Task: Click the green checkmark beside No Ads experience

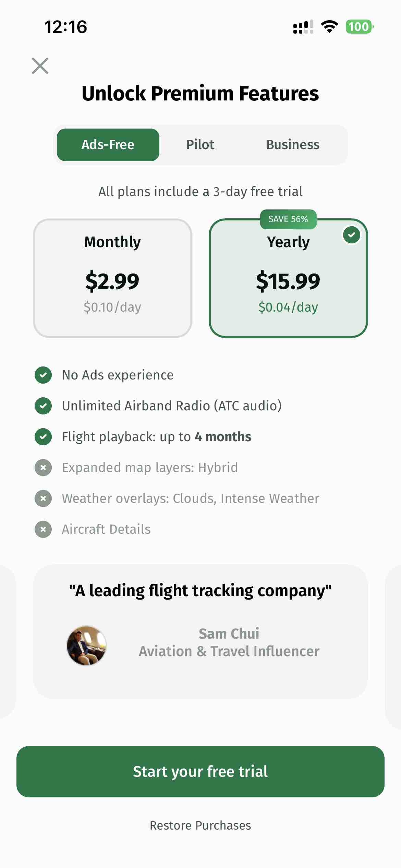Action: point(42,375)
